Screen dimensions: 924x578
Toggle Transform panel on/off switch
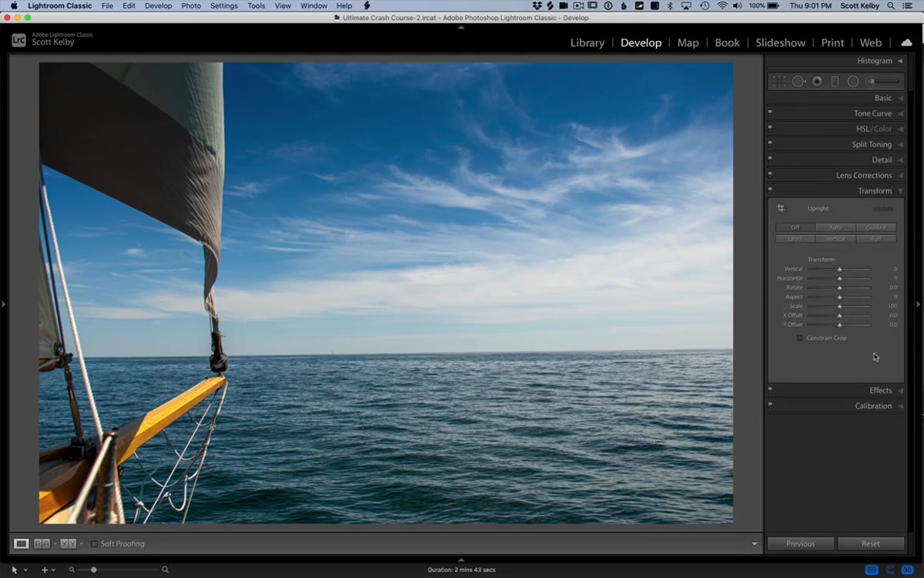pyautogui.click(x=770, y=190)
